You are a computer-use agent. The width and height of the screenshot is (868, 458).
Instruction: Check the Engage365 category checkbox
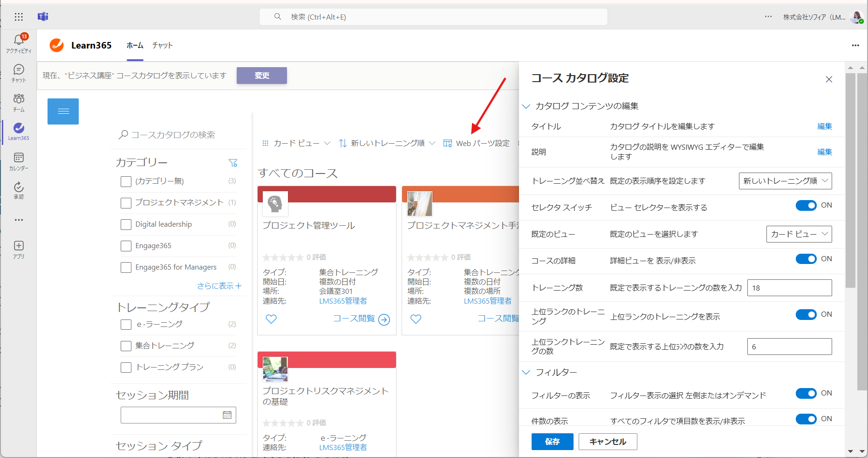click(126, 246)
